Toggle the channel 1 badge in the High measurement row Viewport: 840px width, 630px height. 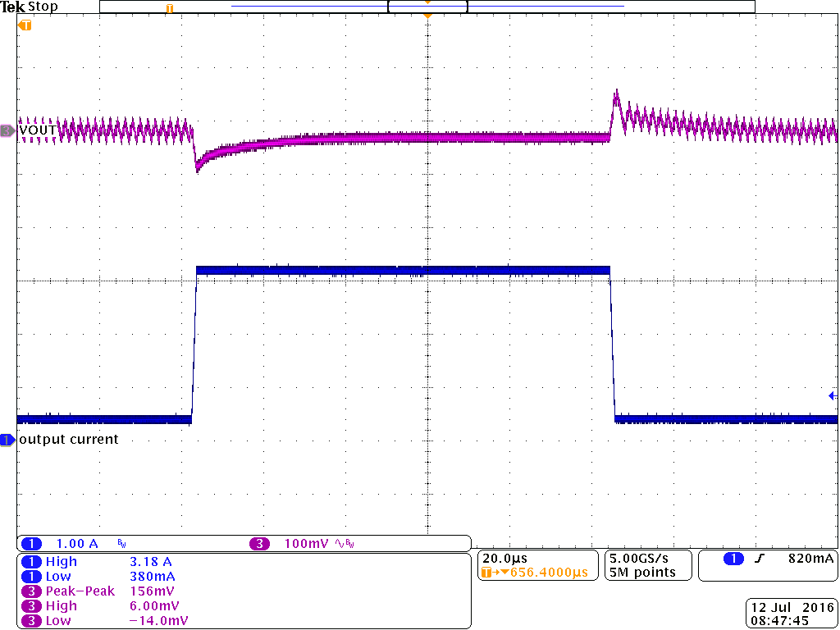(31, 561)
